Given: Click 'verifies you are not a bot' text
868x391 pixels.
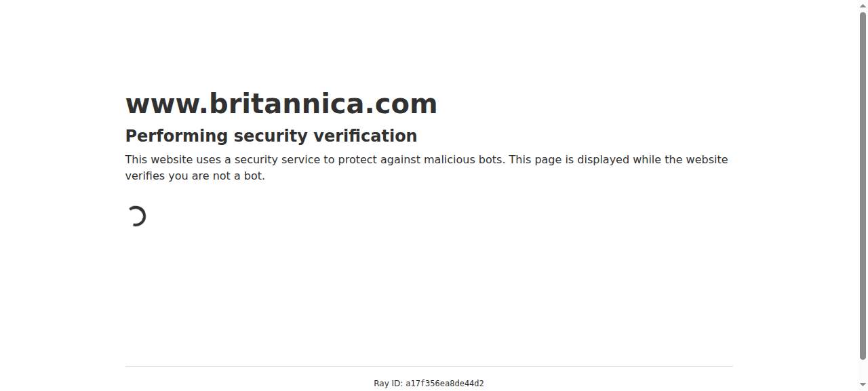Looking at the screenshot, I should click(x=193, y=176).
